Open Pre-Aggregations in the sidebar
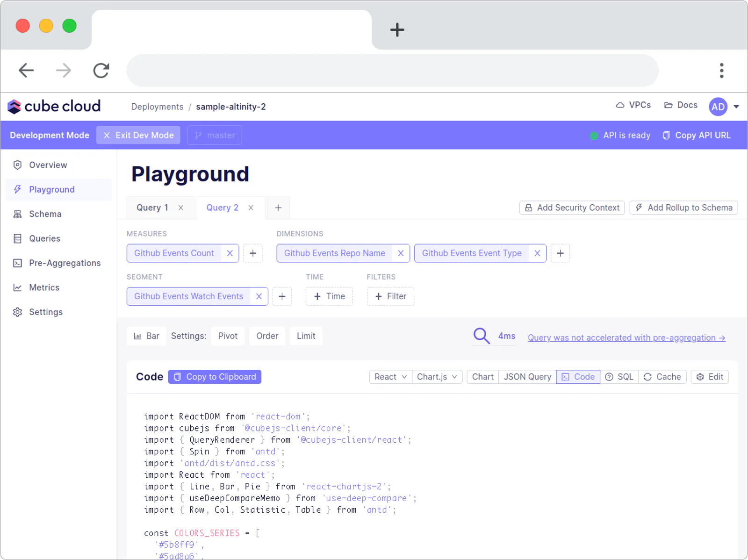Screen dimensions: 748x560 coord(59,263)
